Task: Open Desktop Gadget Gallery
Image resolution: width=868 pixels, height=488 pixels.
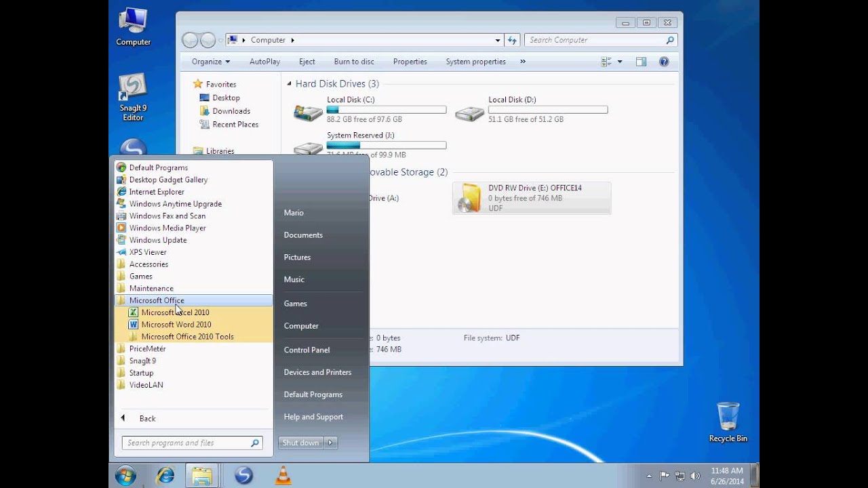Action: (168, 180)
